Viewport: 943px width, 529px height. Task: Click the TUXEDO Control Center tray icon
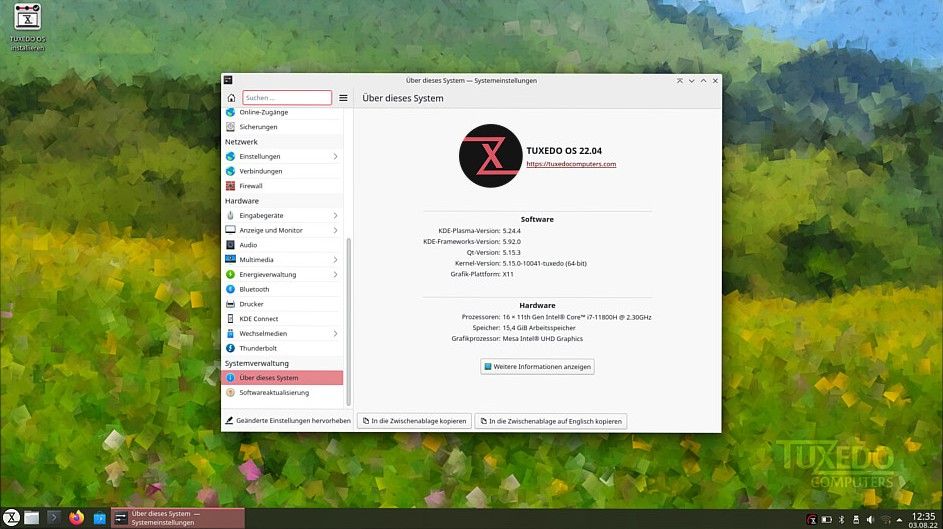812,519
